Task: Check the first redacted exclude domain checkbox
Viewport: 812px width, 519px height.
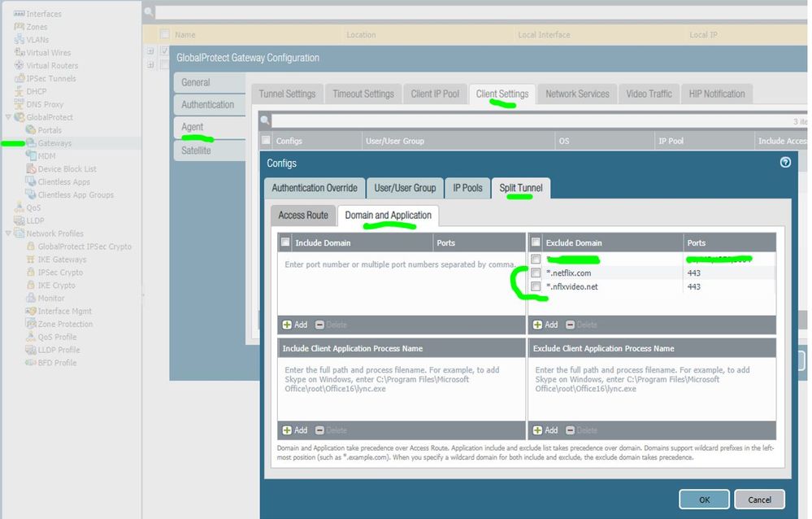Action: tap(536, 259)
